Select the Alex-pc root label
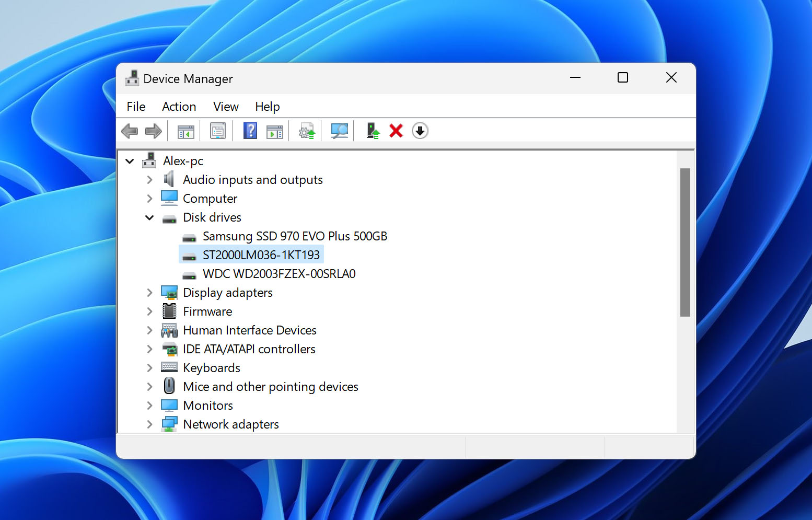This screenshot has height=520, width=812. click(x=183, y=161)
